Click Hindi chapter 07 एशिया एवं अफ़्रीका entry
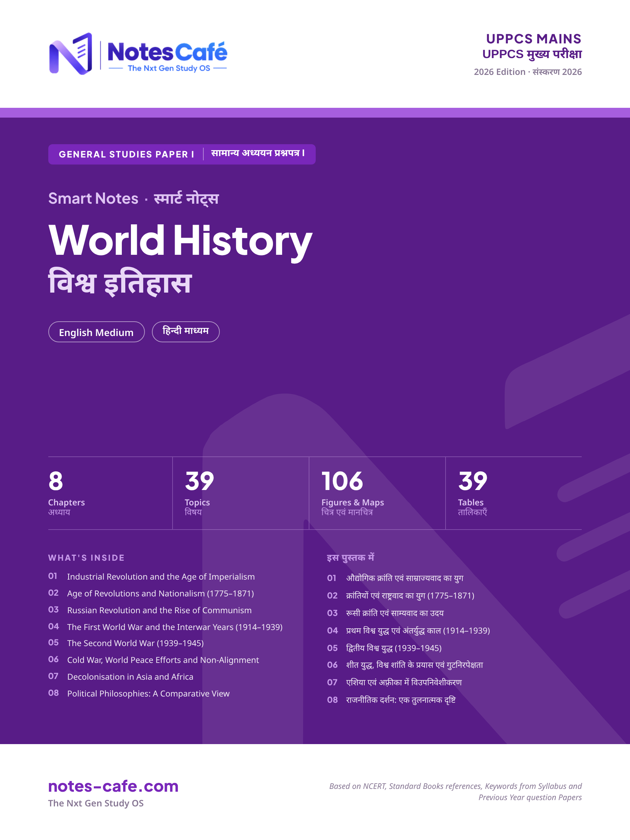Screen dimensions: 630x840 394,682
